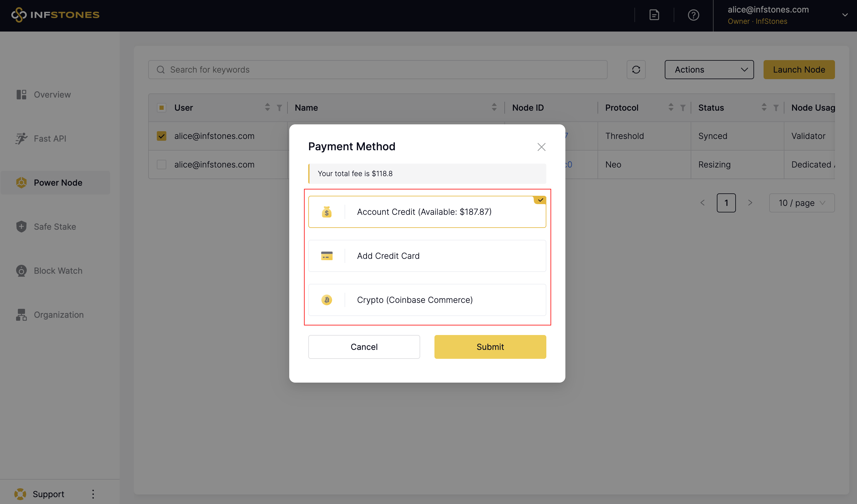Viewport: 857px width, 504px height.
Task: Go to Safe Stake in sidebar
Action: pyautogui.click(x=55, y=226)
